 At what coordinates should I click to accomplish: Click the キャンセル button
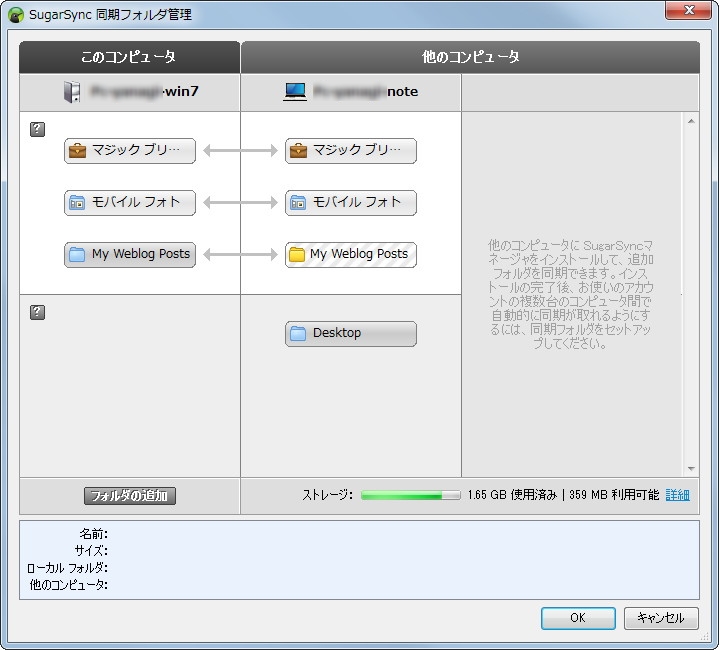point(661,618)
